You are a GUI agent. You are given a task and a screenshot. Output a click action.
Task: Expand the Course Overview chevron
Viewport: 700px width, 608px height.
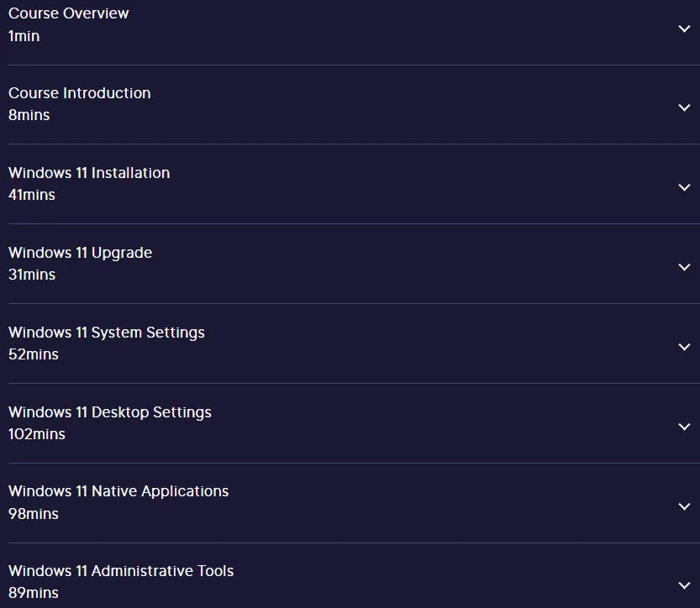click(684, 29)
